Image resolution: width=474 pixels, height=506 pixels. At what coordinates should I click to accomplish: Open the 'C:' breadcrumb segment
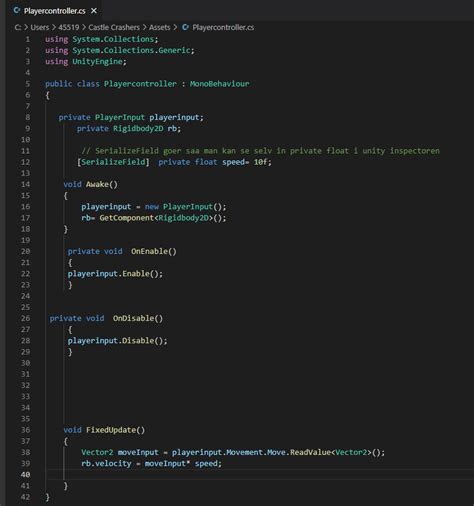(18, 27)
